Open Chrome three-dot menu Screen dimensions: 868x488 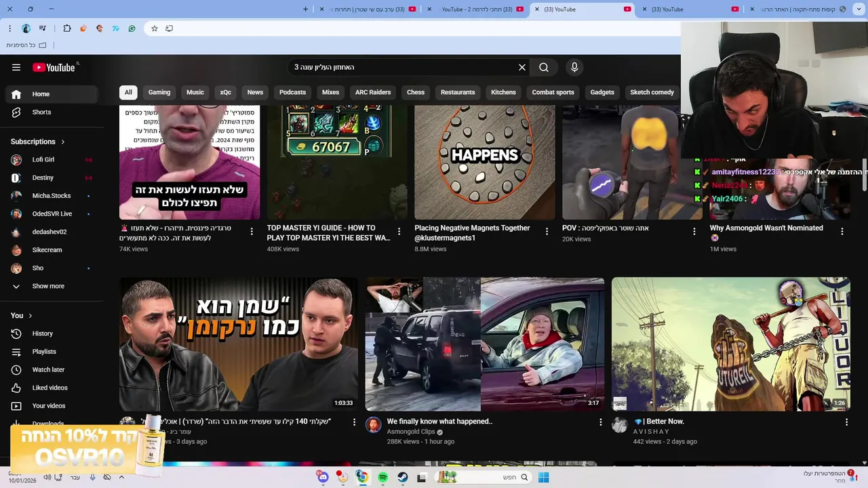pos(9,28)
